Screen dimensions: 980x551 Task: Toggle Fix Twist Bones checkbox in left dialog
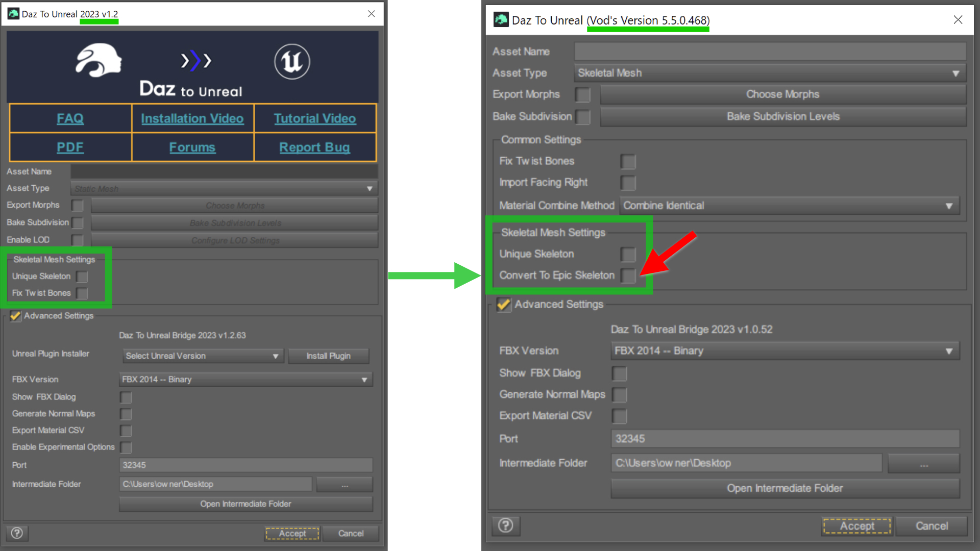click(82, 293)
